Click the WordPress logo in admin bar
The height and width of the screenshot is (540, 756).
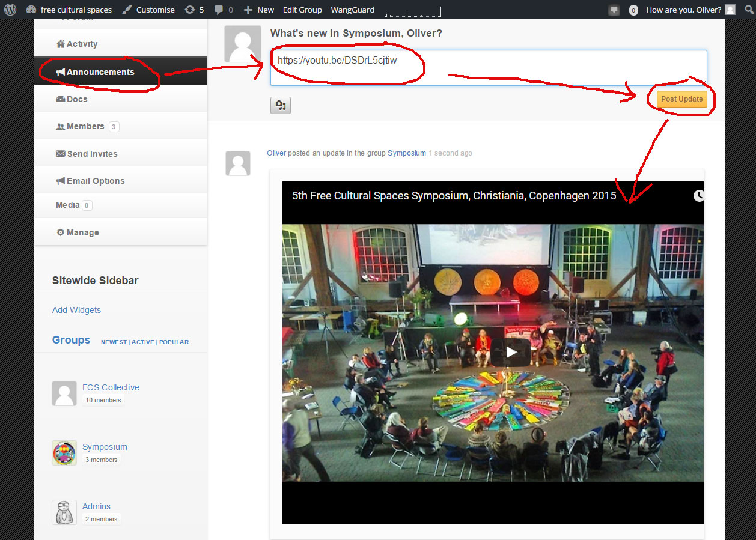pyautogui.click(x=10, y=10)
